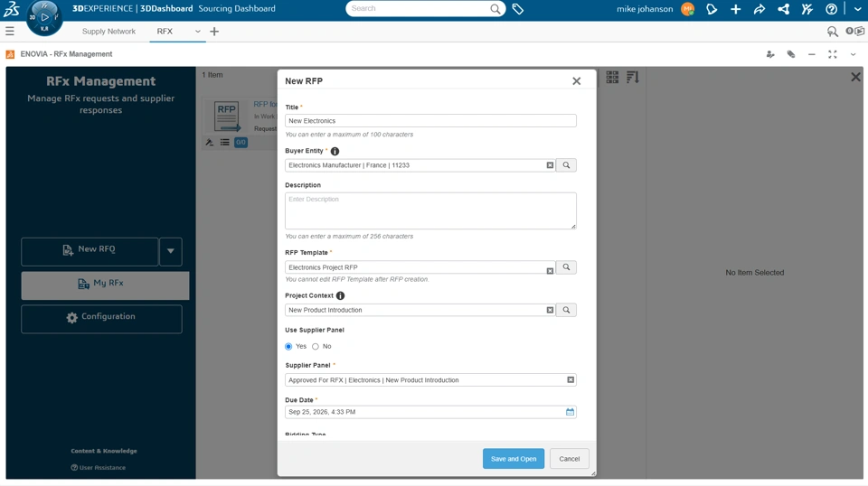This screenshot has height=486, width=868.
Task: Click the RFP card list icon
Action: click(x=225, y=143)
